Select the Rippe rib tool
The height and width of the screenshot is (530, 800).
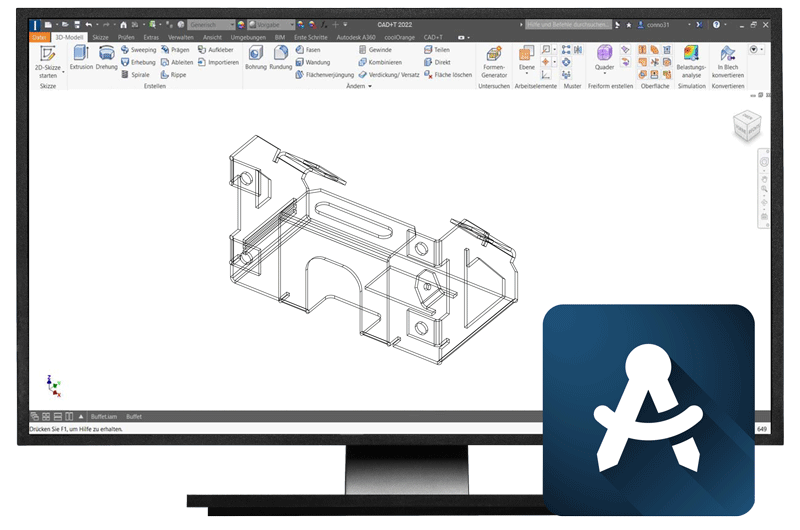click(173, 74)
